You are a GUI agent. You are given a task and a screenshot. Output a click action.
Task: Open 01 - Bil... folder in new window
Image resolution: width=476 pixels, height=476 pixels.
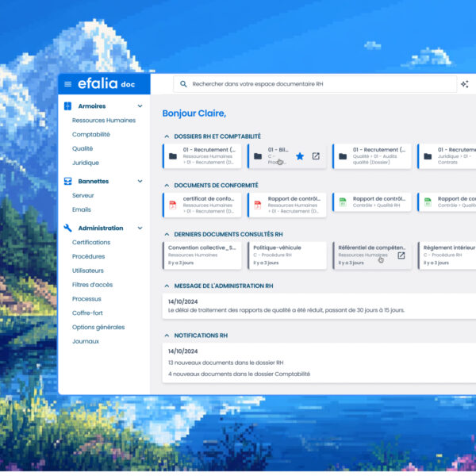pyautogui.click(x=316, y=156)
